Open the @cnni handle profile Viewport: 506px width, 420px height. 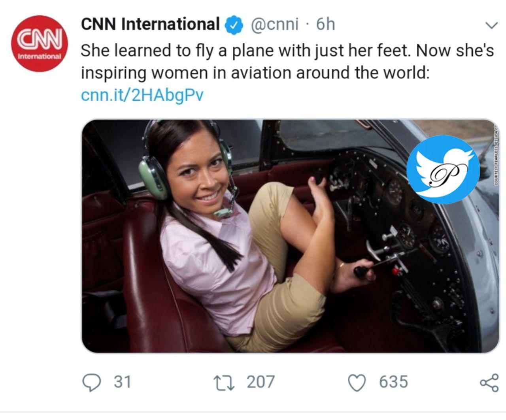(274, 24)
